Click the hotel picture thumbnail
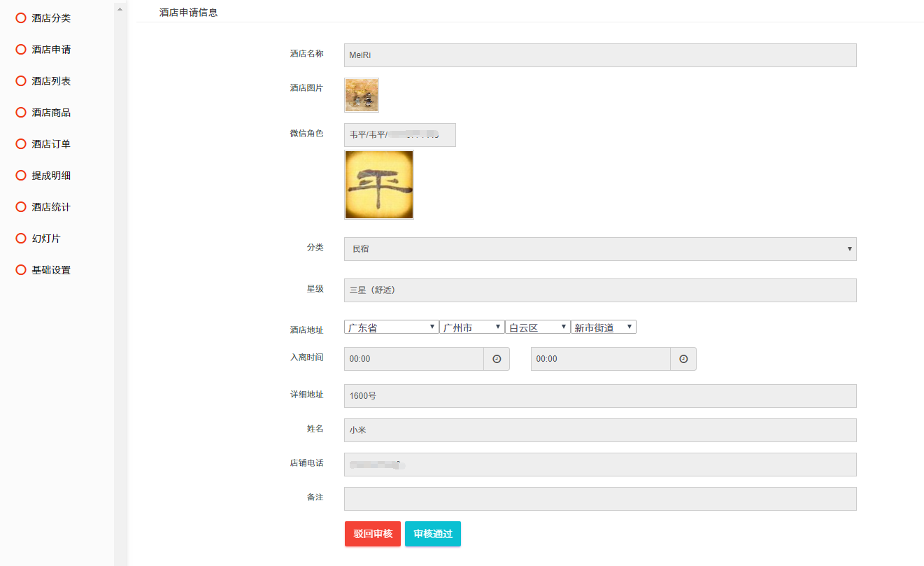Screen dimensions: 924x566 (x=362, y=95)
